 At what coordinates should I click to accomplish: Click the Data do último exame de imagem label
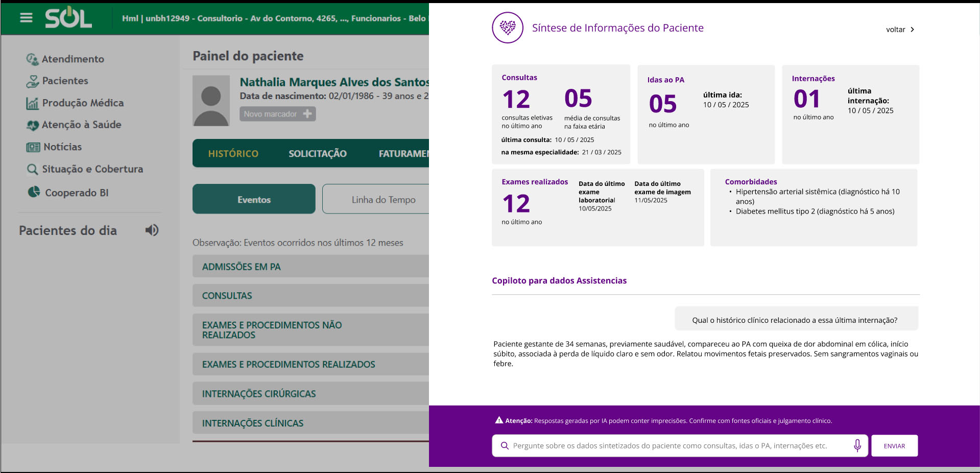coord(662,187)
